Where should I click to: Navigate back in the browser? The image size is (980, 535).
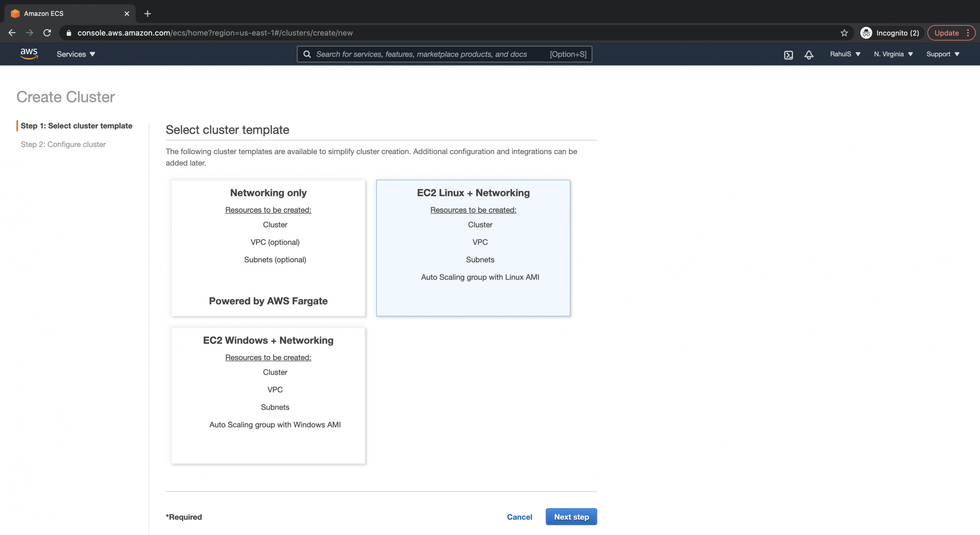12,33
